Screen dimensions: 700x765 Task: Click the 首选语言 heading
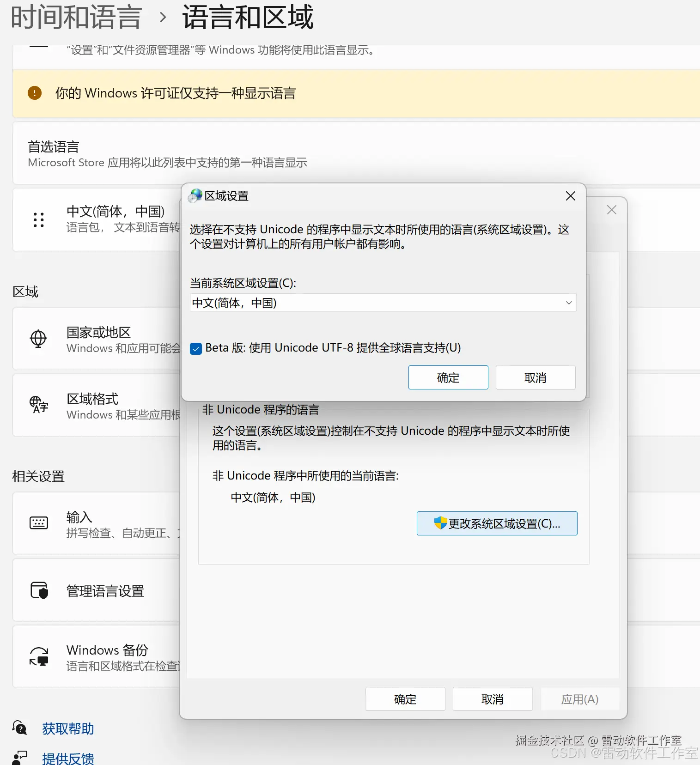pos(54,147)
